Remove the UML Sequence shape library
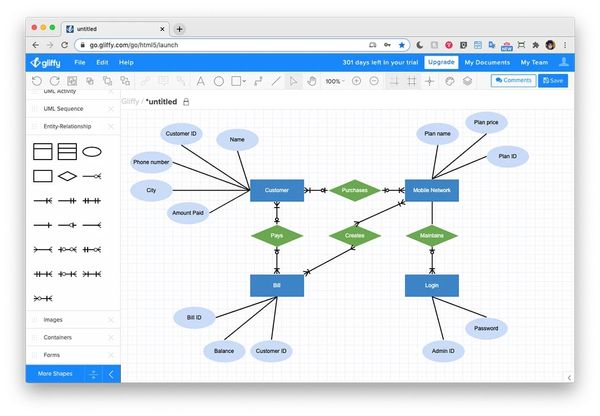600x416 pixels. point(111,109)
